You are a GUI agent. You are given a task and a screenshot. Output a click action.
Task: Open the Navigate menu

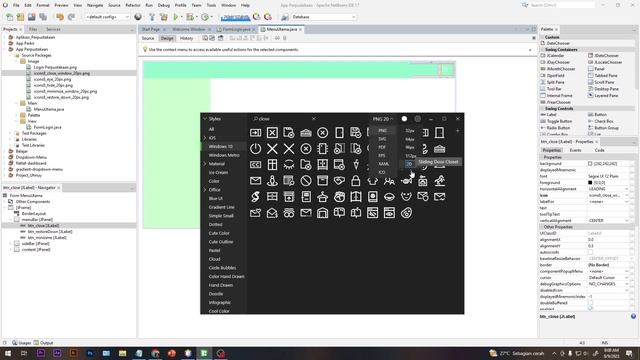[x=95, y=5]
